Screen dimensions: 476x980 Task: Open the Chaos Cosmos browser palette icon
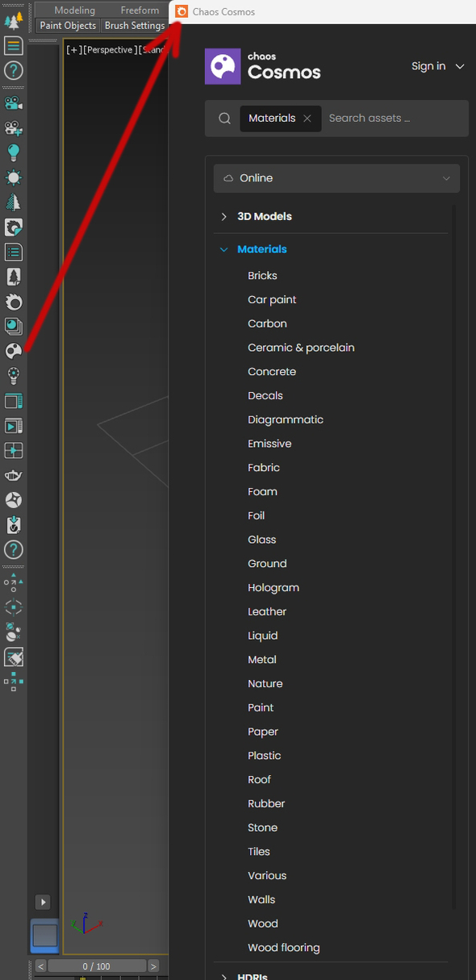pyautogui.click(x=14, y=351)
